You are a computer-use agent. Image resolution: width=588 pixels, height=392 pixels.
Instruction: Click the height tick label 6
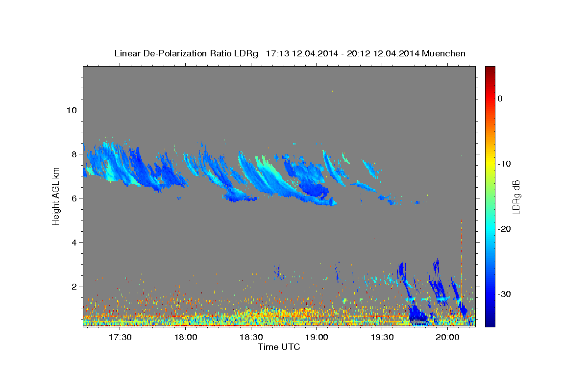pyautogui.click(x=74, y=198)
